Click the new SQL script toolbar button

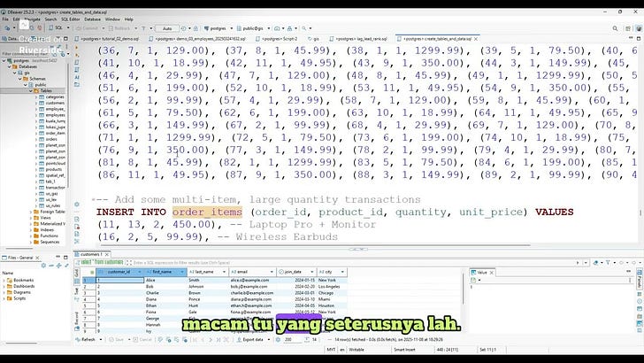(x=57, y=28)
